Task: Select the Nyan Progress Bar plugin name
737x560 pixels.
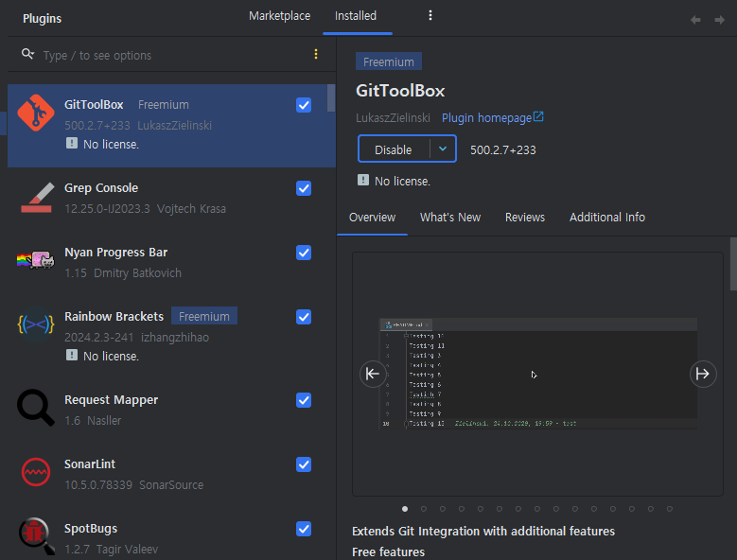Action: [115, 253]
